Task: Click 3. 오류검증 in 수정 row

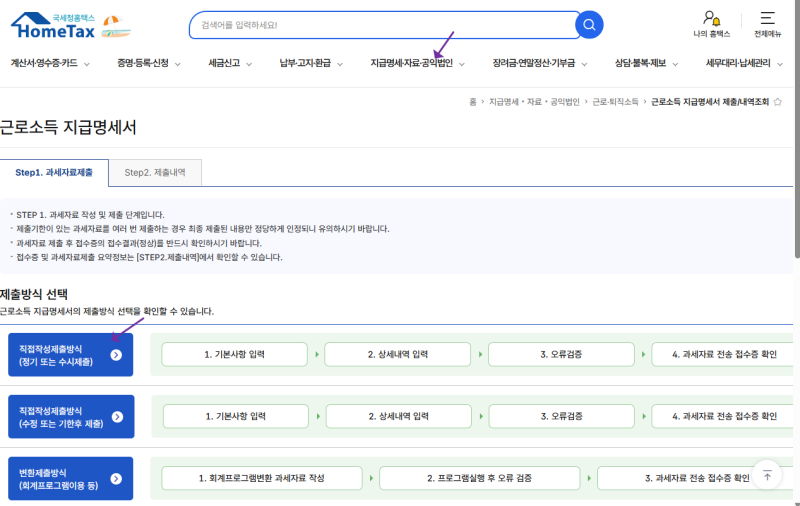Action: tap(562, 416)
